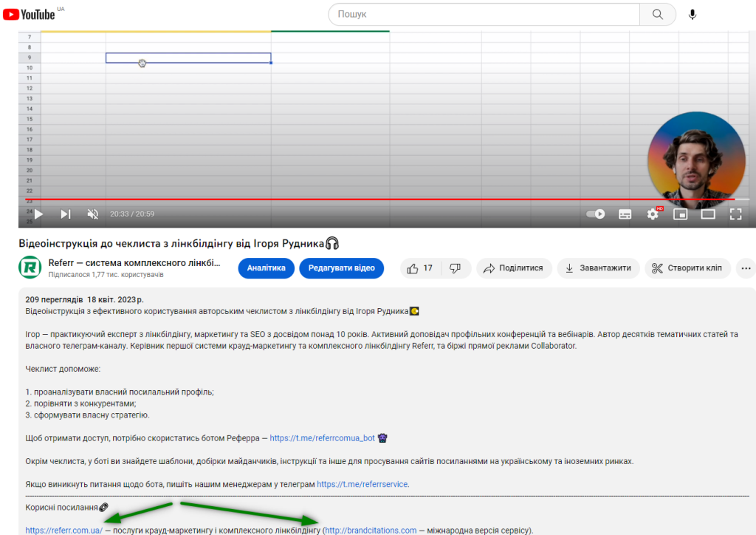Like the video with thumbs up
Screen dimensions: 756x535
point(420,268)
